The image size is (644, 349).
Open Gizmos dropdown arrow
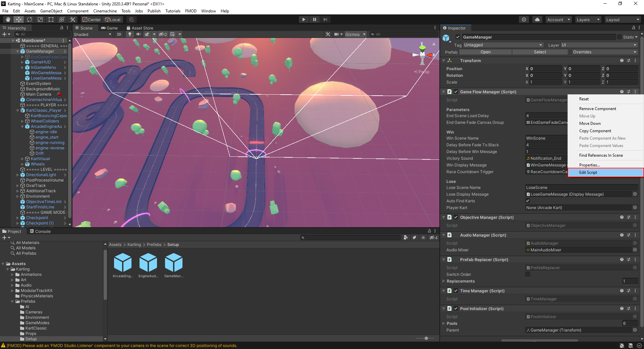point(364,34)
